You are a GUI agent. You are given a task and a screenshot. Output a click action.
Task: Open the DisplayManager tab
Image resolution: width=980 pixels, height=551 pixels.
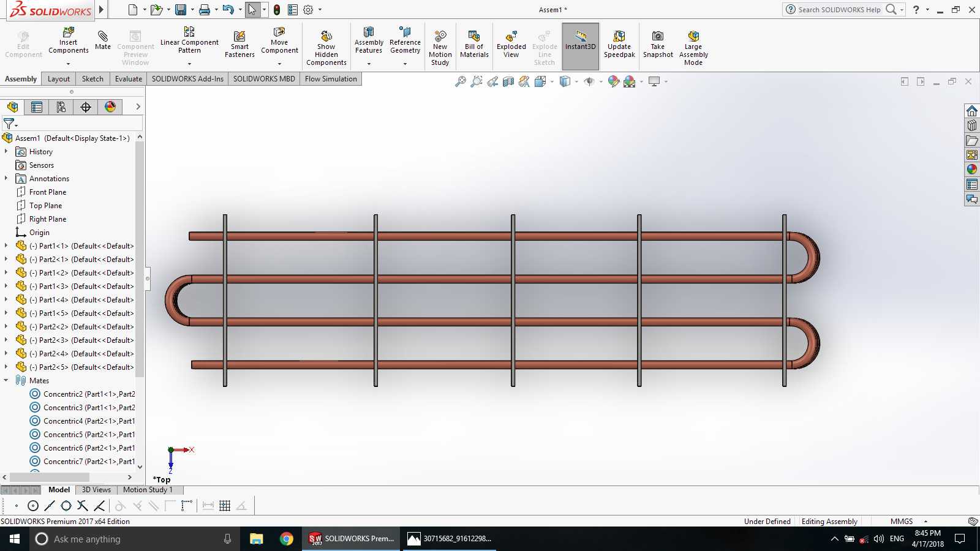[110, 107]
